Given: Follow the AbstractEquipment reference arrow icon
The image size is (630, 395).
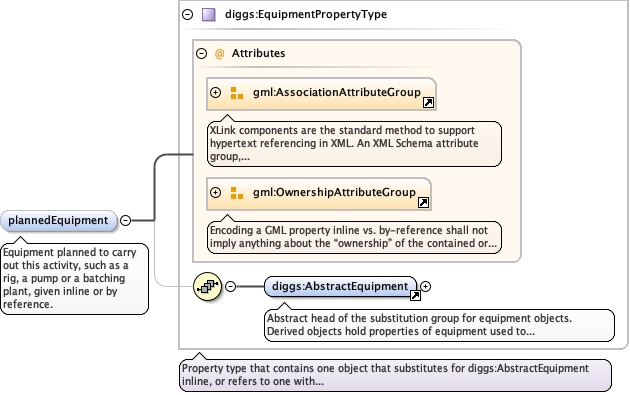Looking at the screenshot, I should point(415,296).
